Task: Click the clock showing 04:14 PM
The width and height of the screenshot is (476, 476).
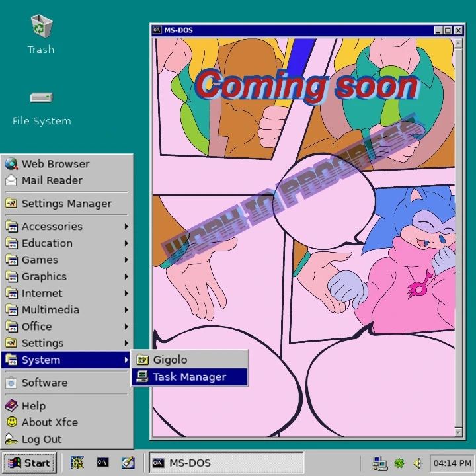Action: pyautogui.click(x=452, y=463)
